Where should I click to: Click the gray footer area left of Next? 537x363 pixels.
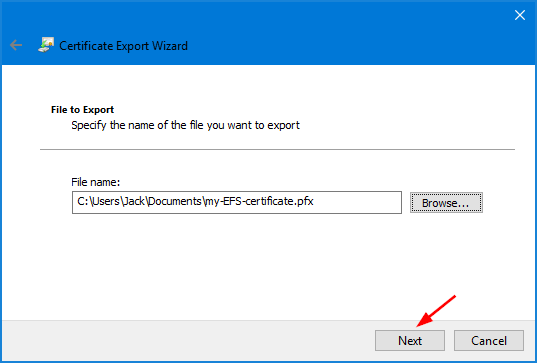pos(188,340)
